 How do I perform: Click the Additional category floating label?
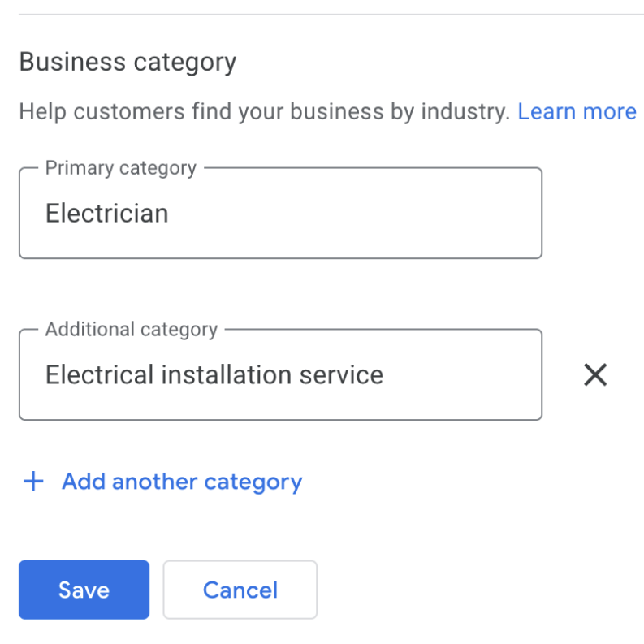coord(132,329)
